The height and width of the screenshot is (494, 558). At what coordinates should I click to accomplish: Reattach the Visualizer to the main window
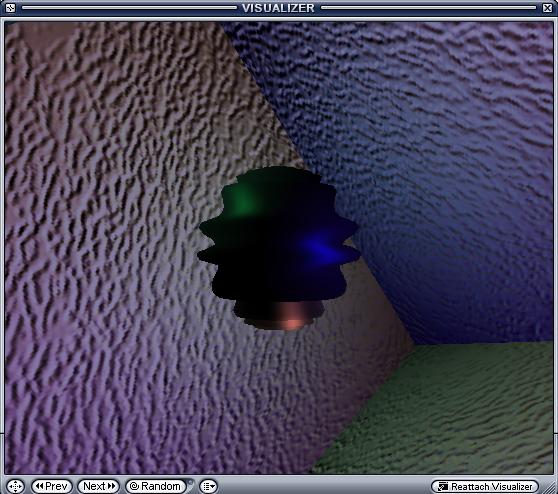(x=485, y=487)
